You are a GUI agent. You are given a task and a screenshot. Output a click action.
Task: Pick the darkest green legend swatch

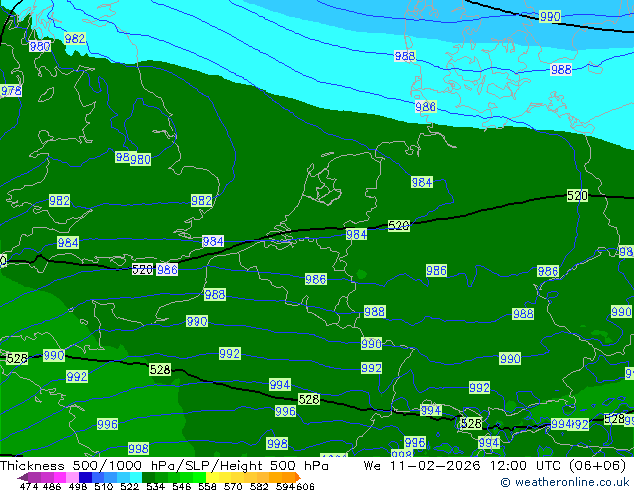coord(148,477)
